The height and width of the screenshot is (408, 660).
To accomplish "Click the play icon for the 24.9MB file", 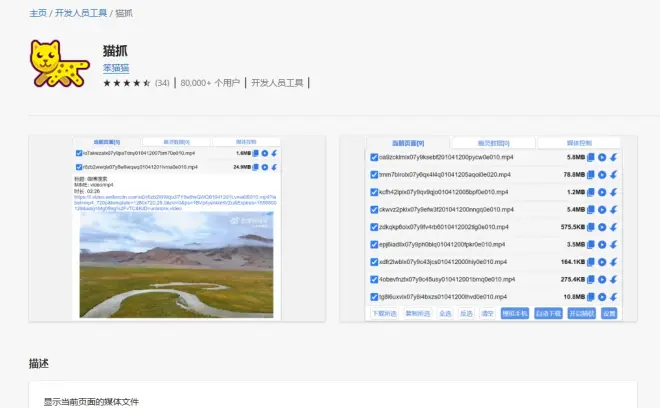I will (264, 167).
